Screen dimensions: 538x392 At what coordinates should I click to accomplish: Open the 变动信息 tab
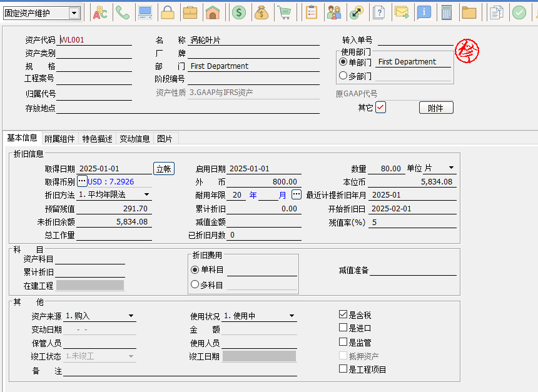(134, 139)
